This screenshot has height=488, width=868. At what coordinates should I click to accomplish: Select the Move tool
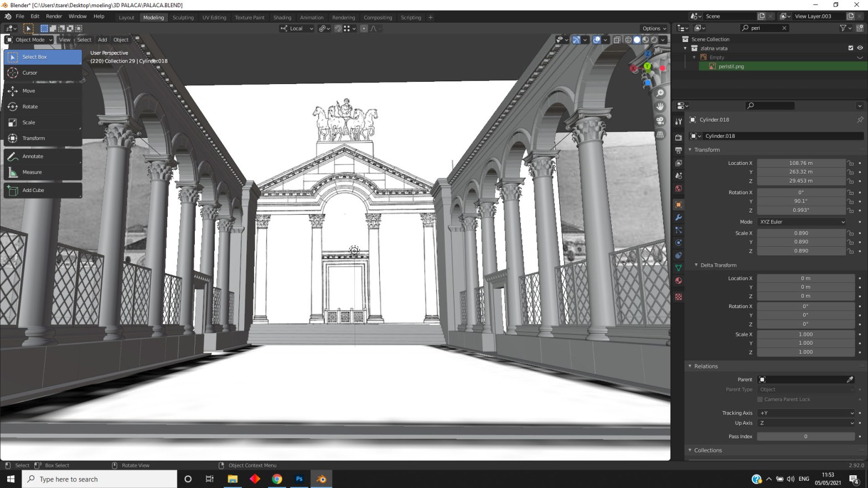(x=29, y=91)
